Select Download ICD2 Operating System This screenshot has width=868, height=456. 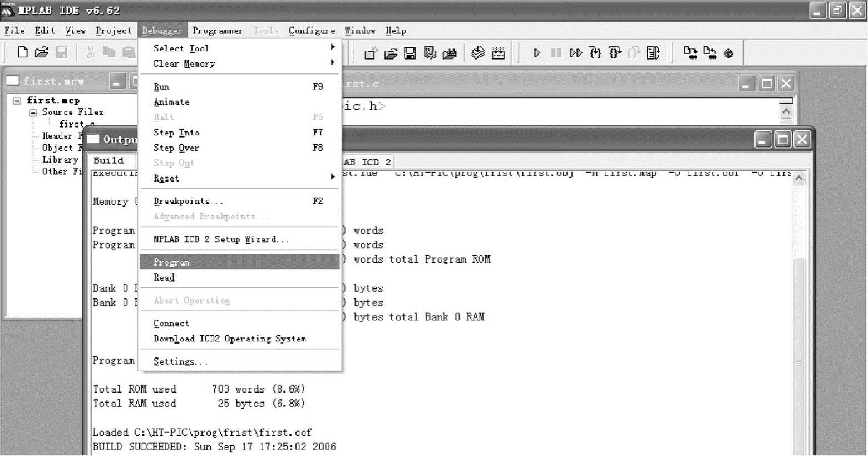(x=240, y=339)
